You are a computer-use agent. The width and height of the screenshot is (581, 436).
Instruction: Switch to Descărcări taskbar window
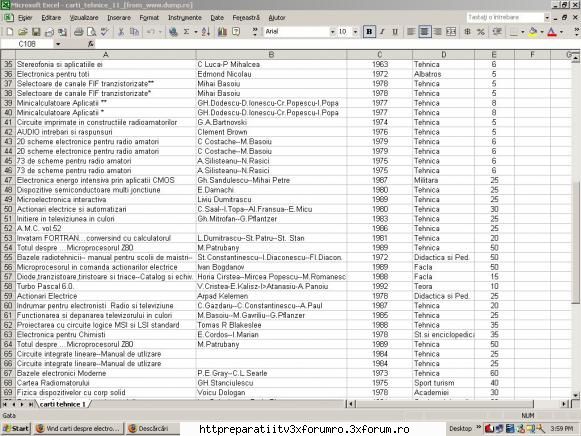(x=153, y=429)
